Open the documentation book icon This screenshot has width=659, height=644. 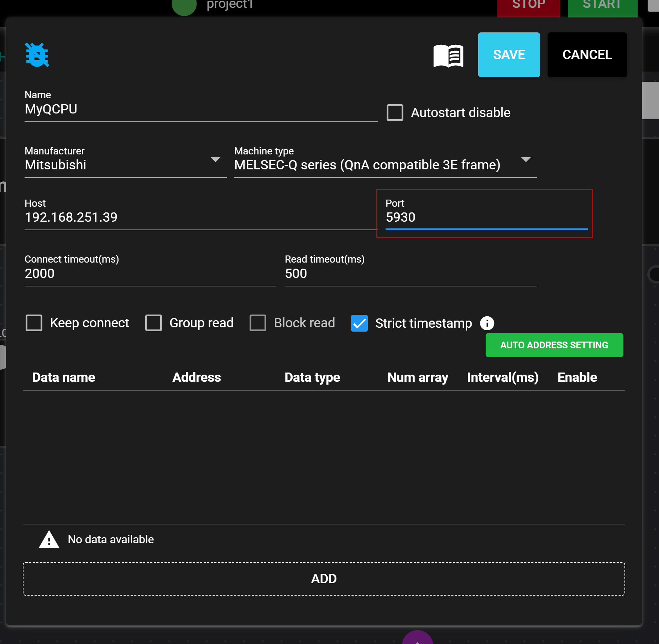click(x=448, y=56)
